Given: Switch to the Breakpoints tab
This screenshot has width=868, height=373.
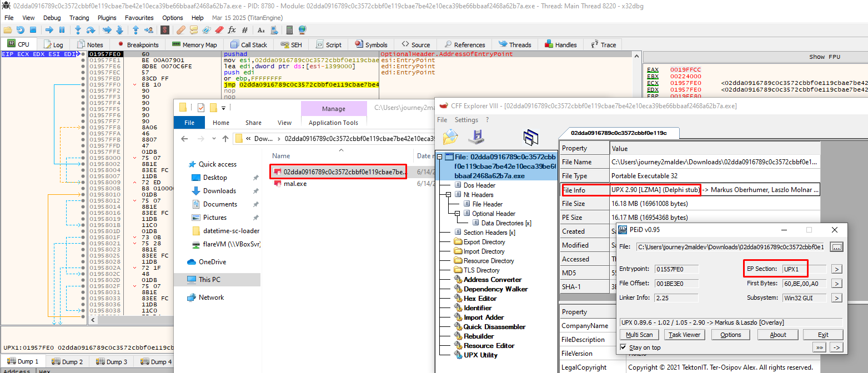Looking at the screenshot, I should click(x=138, y=45).
